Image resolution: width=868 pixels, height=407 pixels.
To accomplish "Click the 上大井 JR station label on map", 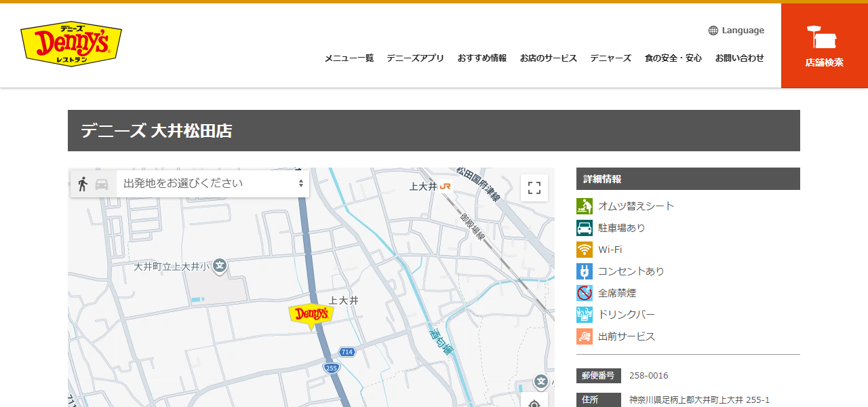I will pos(431,186).
